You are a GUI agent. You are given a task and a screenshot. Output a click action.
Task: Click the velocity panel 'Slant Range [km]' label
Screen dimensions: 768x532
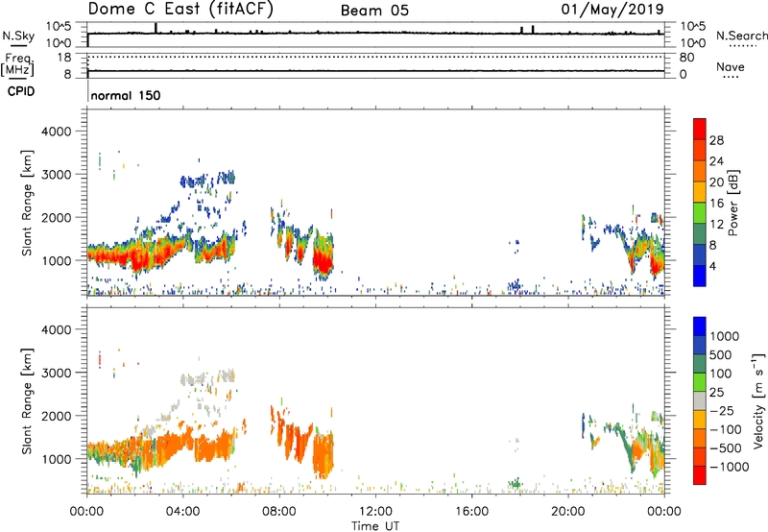pyautogui.click(x=27, y=401)
